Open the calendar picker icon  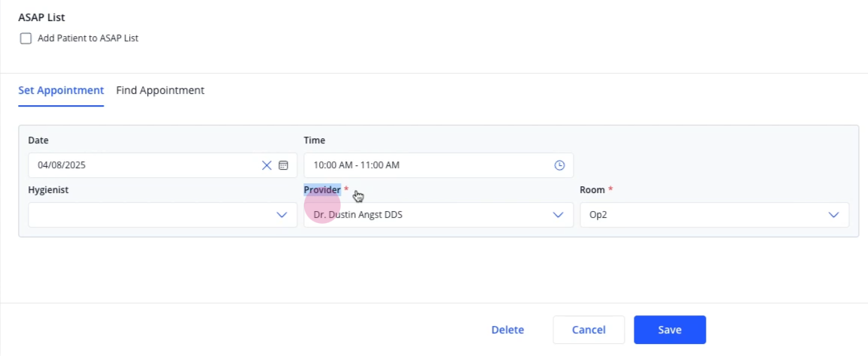coord(283,165)
